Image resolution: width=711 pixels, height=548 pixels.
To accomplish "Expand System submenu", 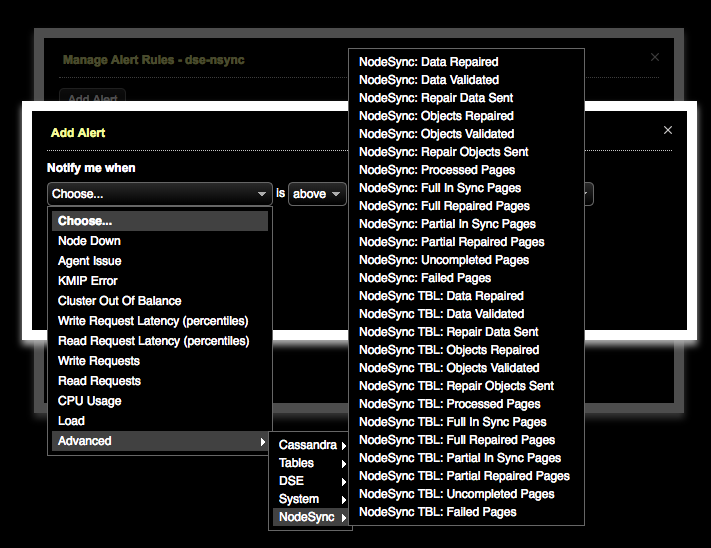I will (311, 499).
